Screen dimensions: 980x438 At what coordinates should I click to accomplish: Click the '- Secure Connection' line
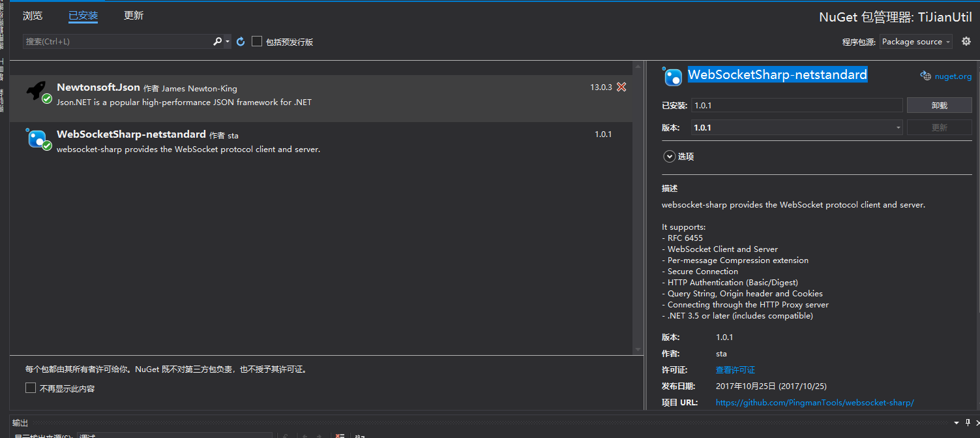coord(700,271)
